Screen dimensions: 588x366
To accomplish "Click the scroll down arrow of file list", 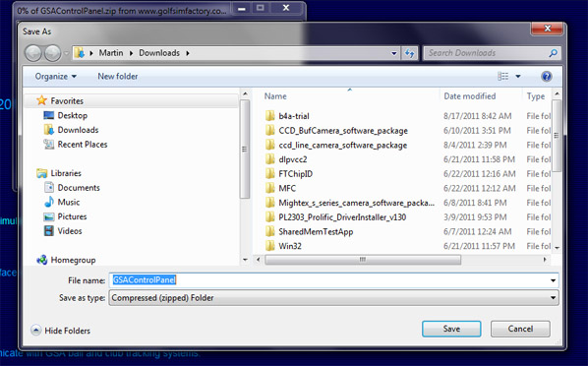I will point(557,248).
